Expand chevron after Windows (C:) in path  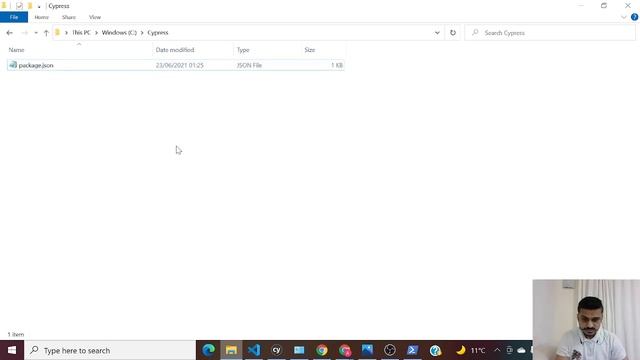[x=142, y=33]
